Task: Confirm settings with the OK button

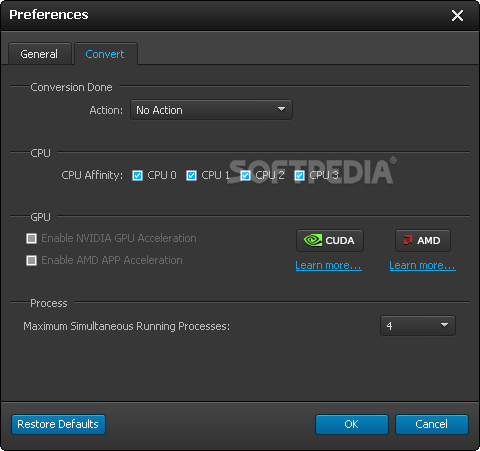Action: [x=352, y=424]
